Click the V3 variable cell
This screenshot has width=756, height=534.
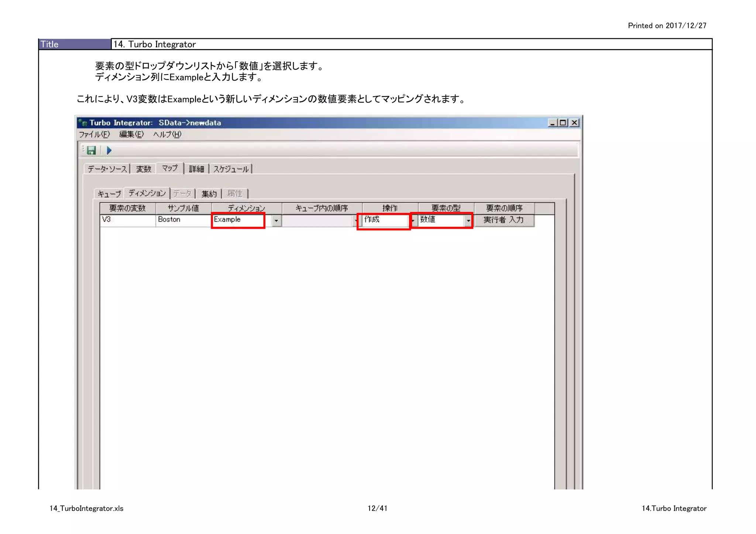tap(128, 220)
